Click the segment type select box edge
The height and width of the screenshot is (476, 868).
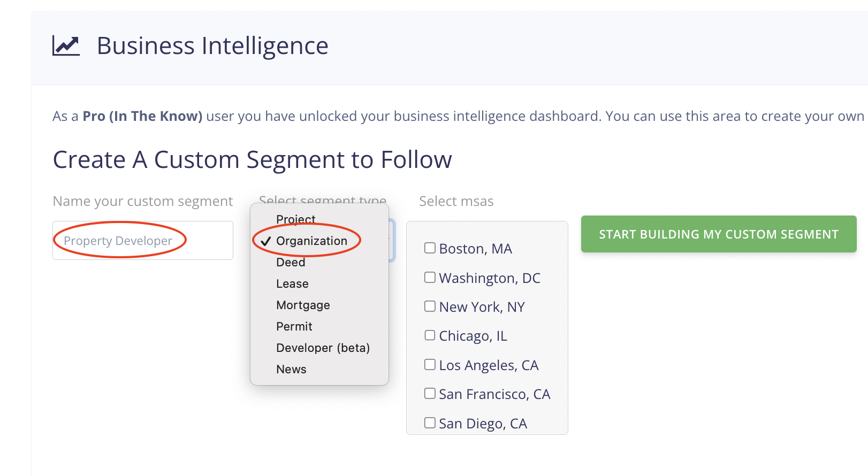tap(392, 241)
